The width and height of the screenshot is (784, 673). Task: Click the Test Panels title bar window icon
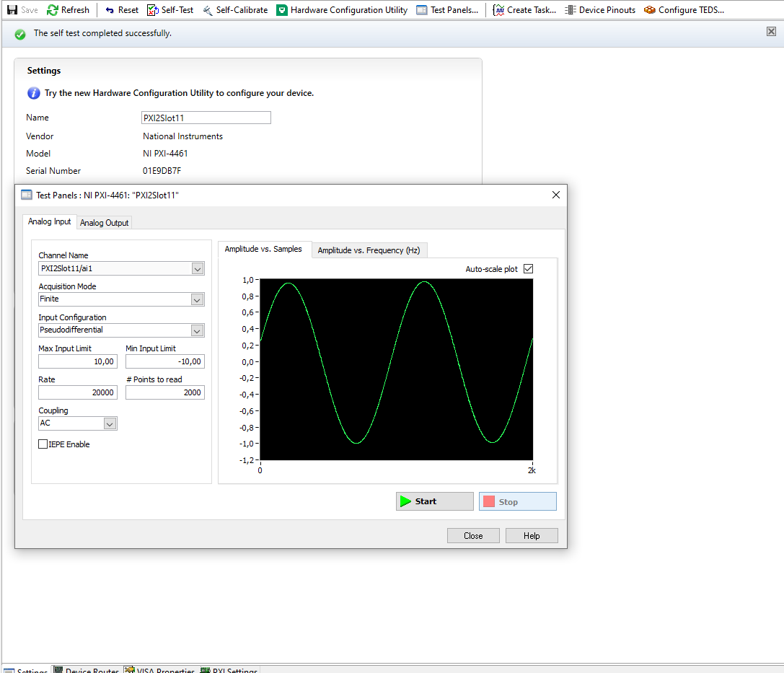(27, 195)
